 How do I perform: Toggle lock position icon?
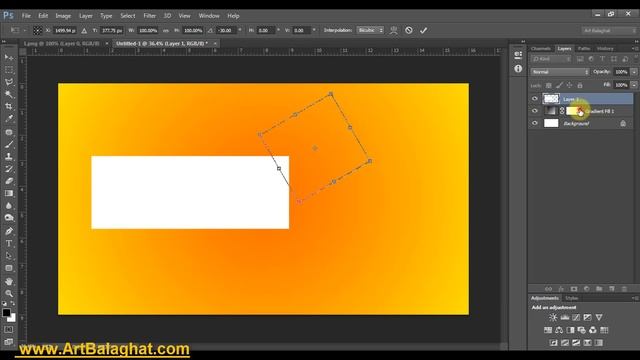tap(569, 85)
